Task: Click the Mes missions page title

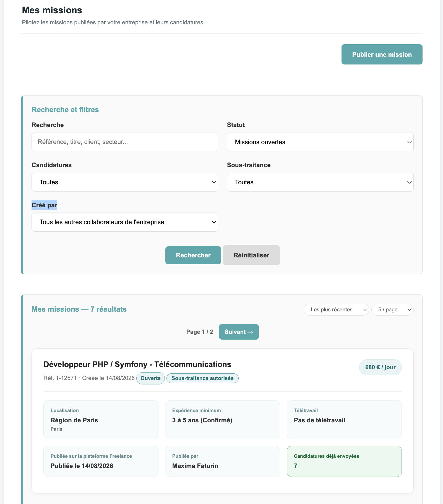Action: (x=52, y=10)
